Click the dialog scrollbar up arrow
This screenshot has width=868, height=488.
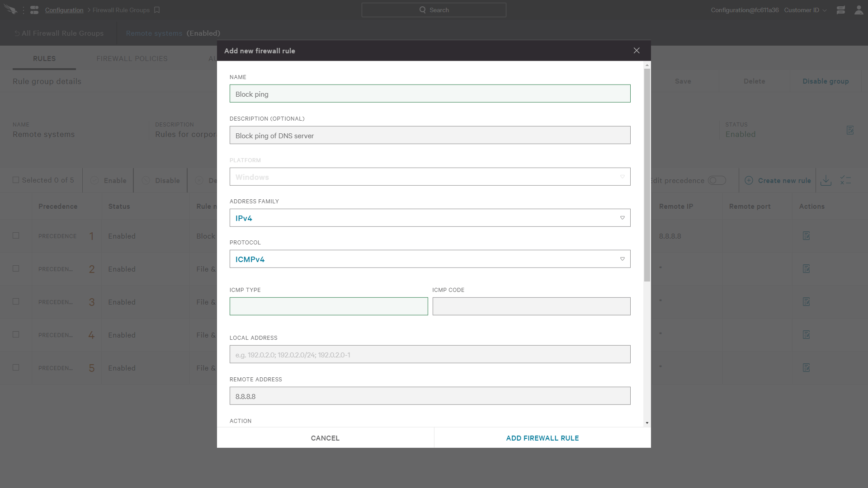click(x=647, y=65)
